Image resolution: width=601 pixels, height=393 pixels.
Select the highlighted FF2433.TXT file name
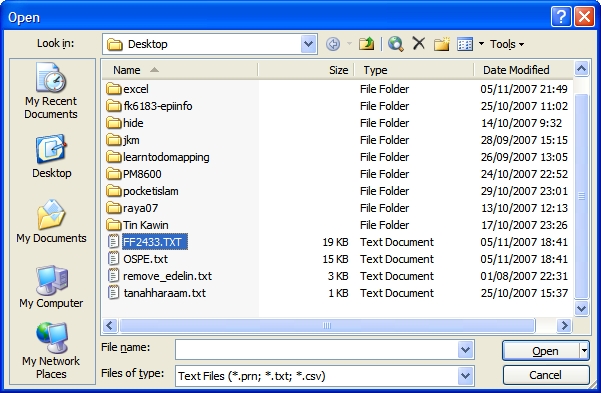[155, 242]
